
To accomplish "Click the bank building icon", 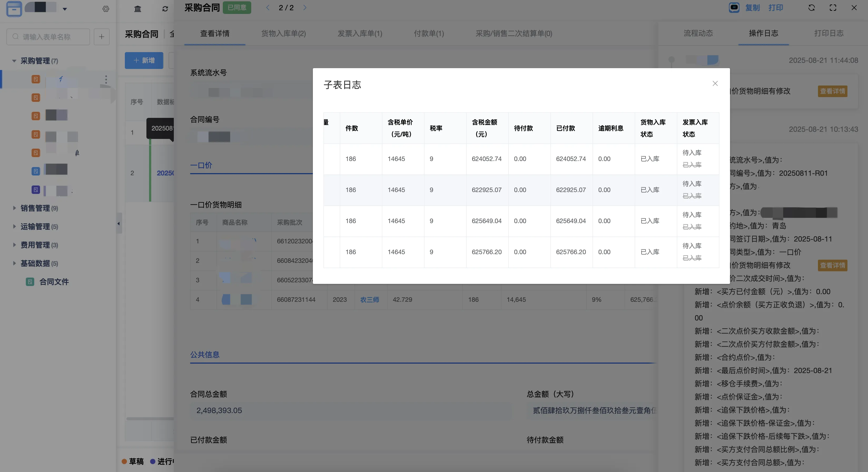I will [137, 9].
